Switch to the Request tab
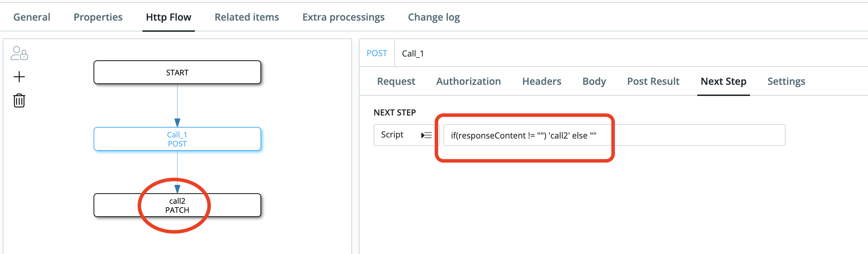868x254 pixels. [396, 81]
